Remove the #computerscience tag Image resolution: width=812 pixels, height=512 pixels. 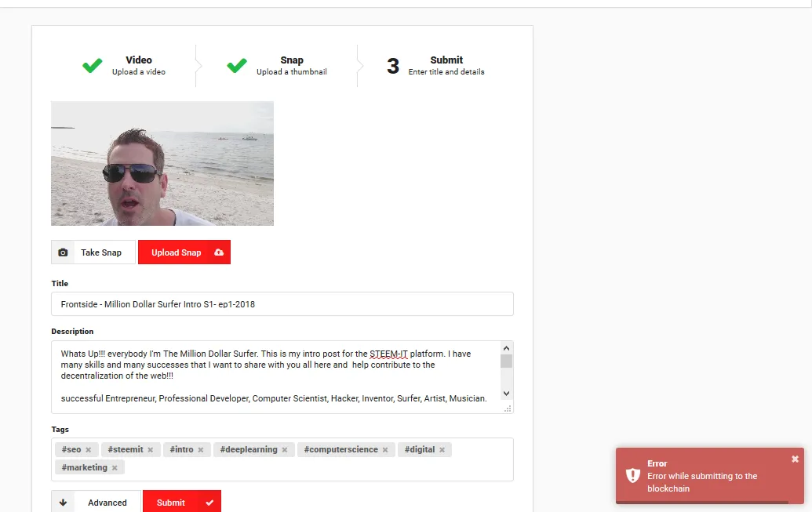click(x=385, y=450)
